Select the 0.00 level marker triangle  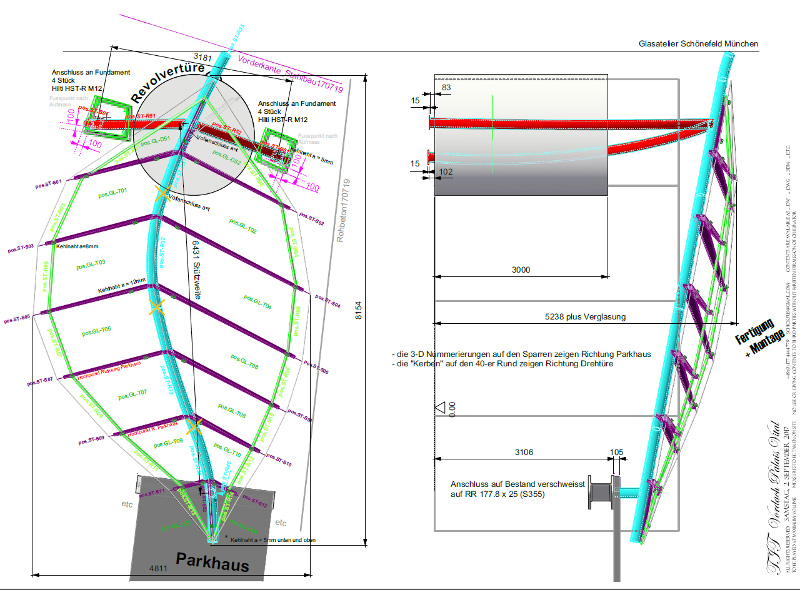[440, 408]
